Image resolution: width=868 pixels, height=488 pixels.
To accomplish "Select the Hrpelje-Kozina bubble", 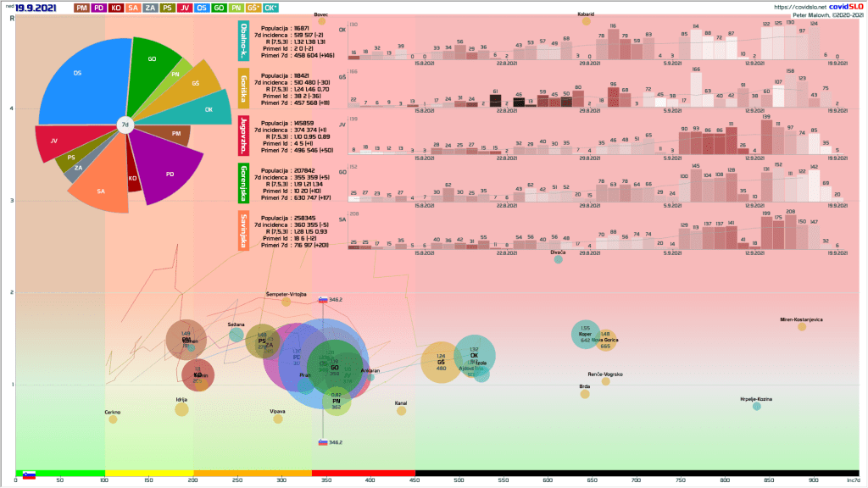I will click(756, 407).
